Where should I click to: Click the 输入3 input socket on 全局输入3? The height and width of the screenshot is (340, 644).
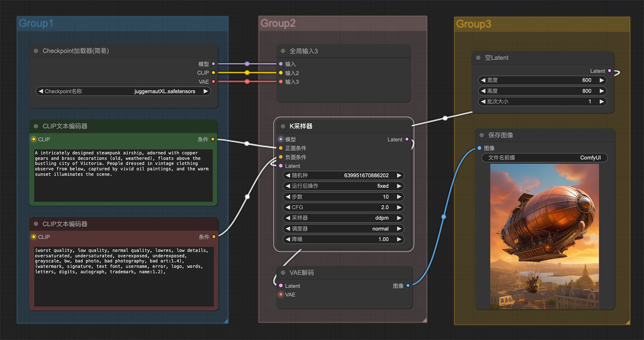click(281, 82)
